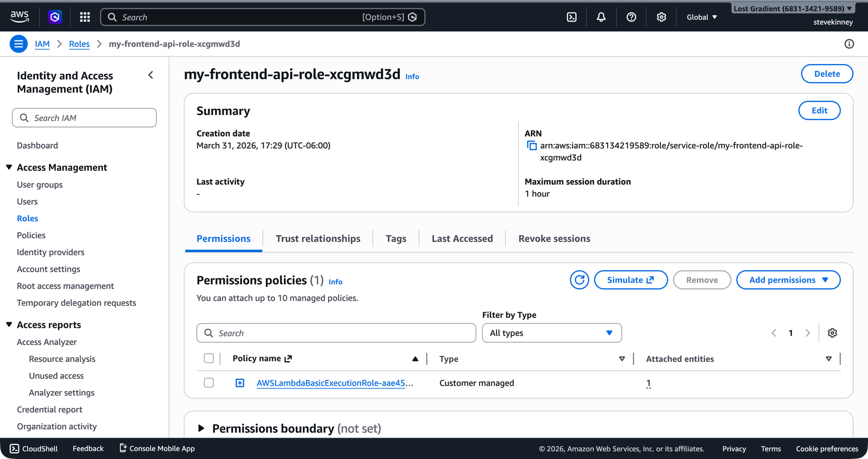Switch to the Revoke sessions tab
The width and height of the screenshot is (868, 459).
(554, 239)
